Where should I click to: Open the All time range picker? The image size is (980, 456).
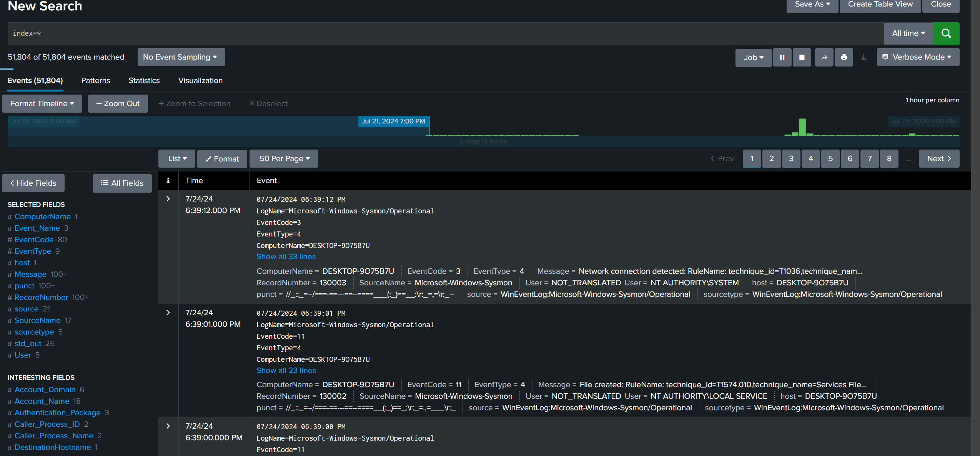pos(908,33)
